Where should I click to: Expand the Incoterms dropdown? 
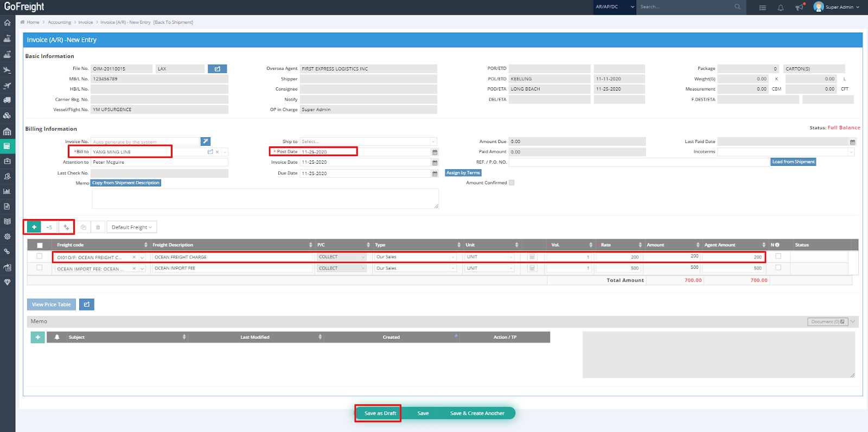[x=786, y=152]
